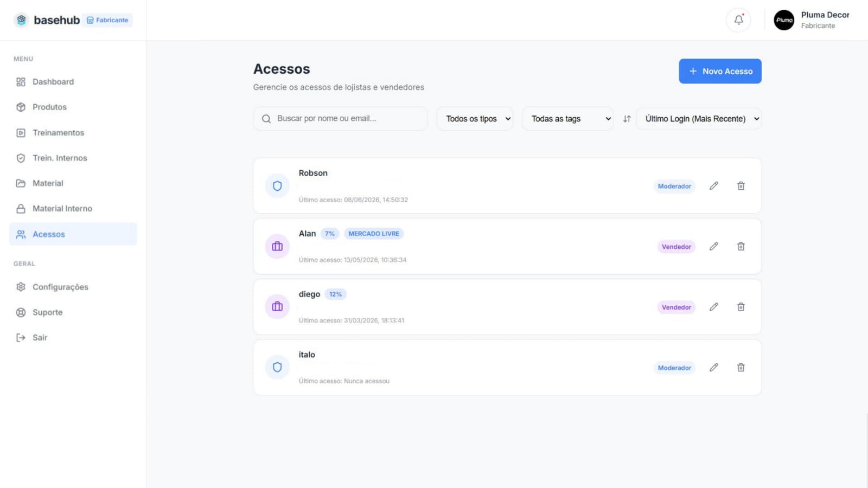Open the Último Login sort dropdown

699,119
